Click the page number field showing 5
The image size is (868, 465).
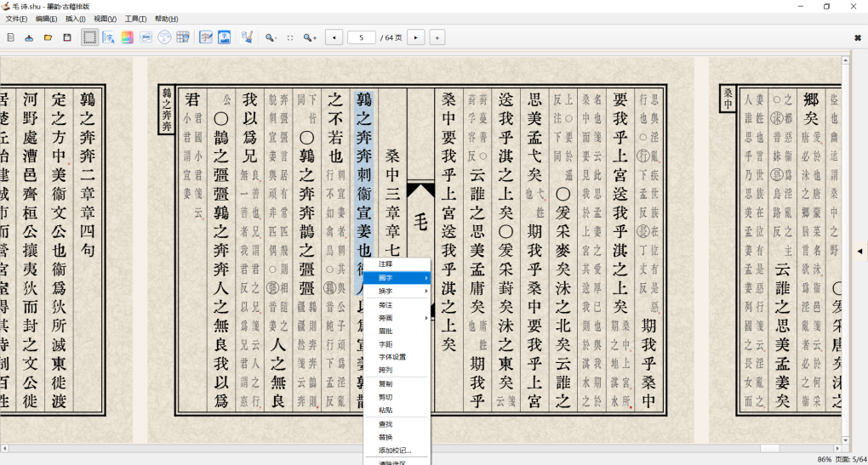point(362,37)
